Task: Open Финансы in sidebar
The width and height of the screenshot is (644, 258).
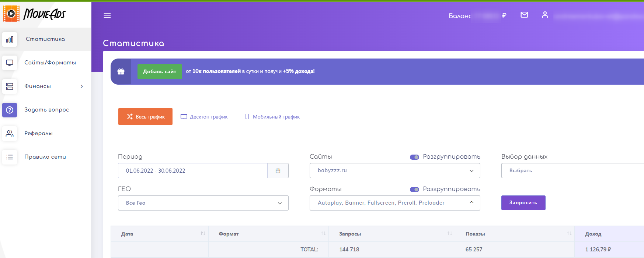Action: click(38, 86)
